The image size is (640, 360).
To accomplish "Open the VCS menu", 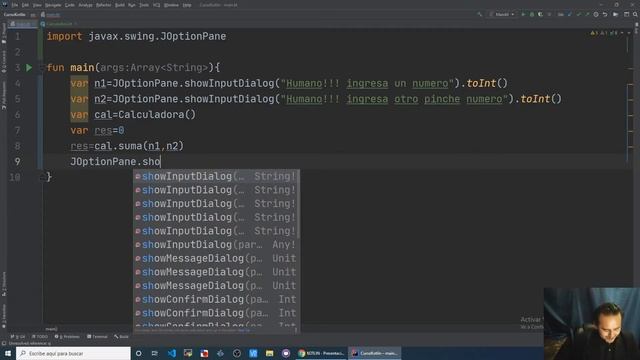I will pyautogui.click(x=156, y=5).
